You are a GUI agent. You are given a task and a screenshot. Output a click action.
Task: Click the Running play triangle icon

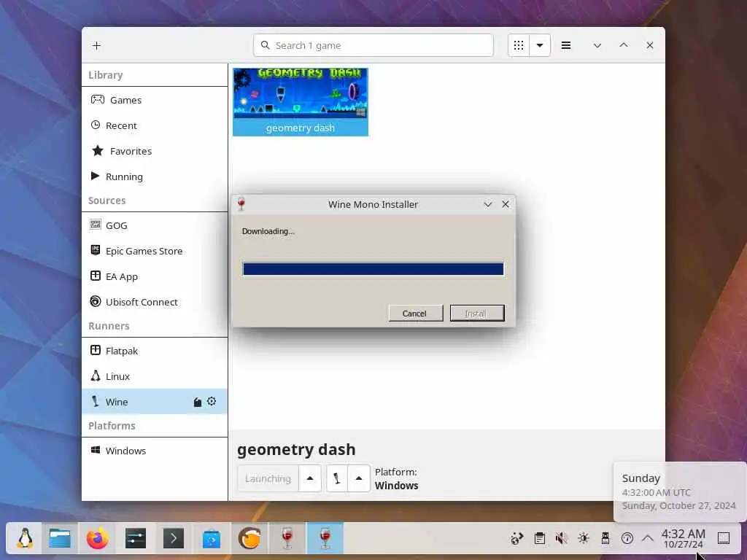(96, 176)
